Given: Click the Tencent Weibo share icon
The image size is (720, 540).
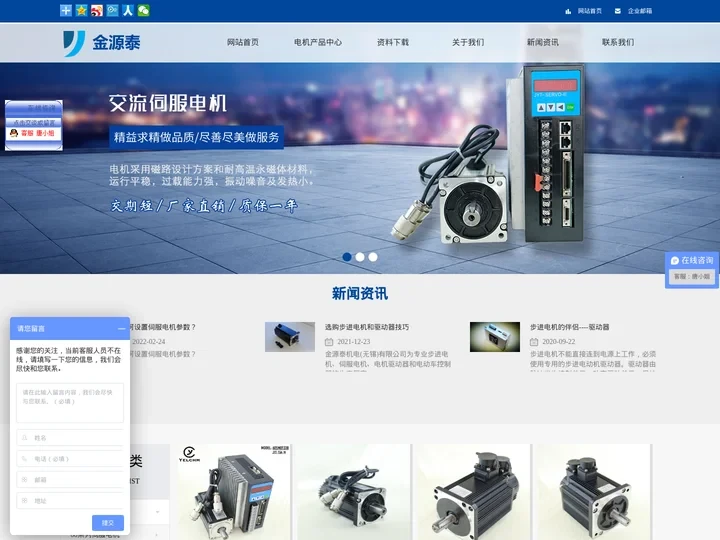Looking at the screenshot, I should coord(112,10).
